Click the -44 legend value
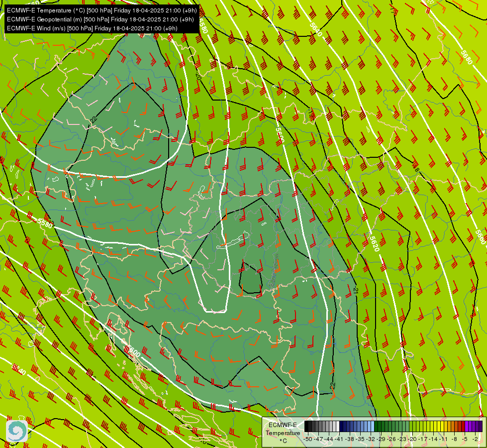 click(329, 440)
